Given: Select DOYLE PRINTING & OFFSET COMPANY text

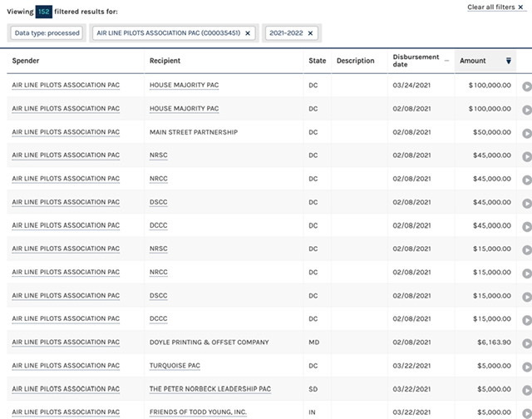Looking at the screenshot, I should pos(209,342).
